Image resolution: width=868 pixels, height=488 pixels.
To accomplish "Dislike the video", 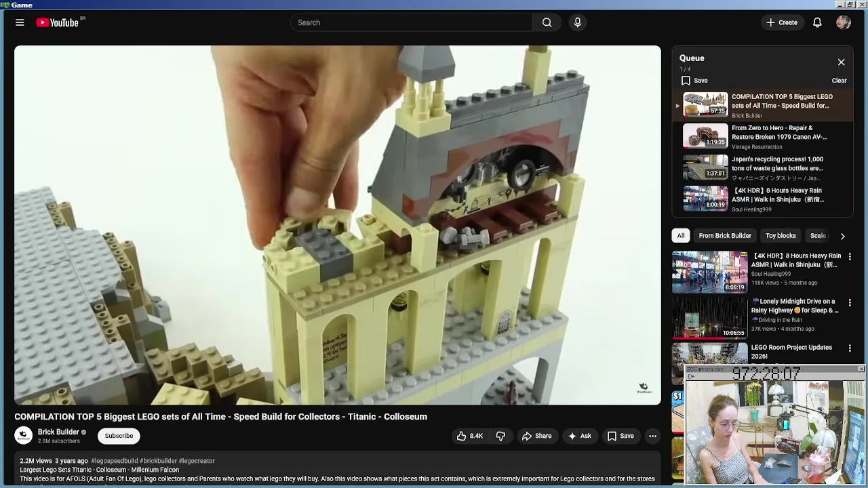I will tap(500, 436).
